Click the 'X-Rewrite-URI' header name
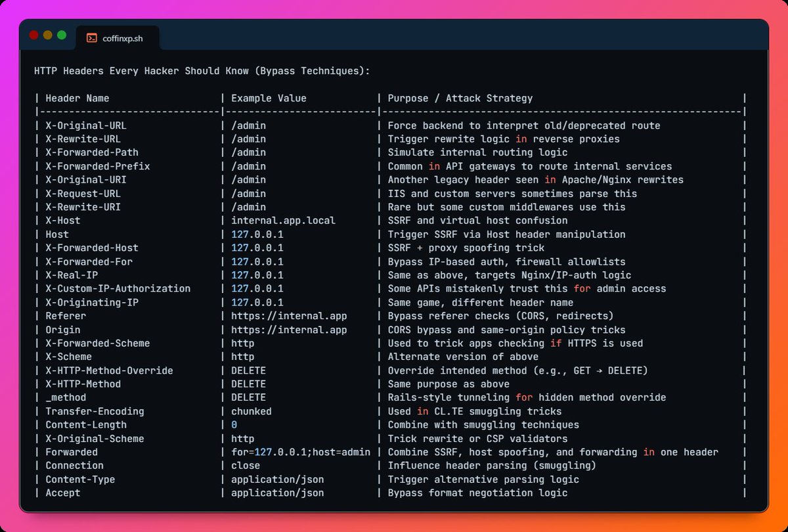The image size is (788, 532). (x=83, y=207)
